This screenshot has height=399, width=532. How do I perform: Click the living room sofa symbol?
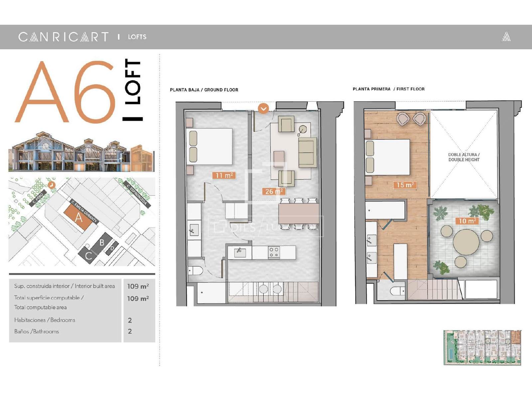tap(308, 152)
